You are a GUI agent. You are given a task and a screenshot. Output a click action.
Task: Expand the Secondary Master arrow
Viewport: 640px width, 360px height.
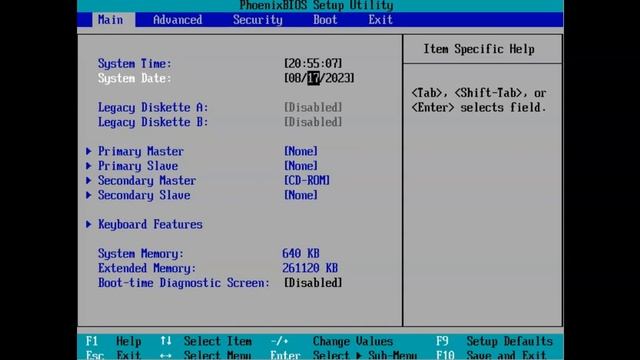click(x=89, y=180)
